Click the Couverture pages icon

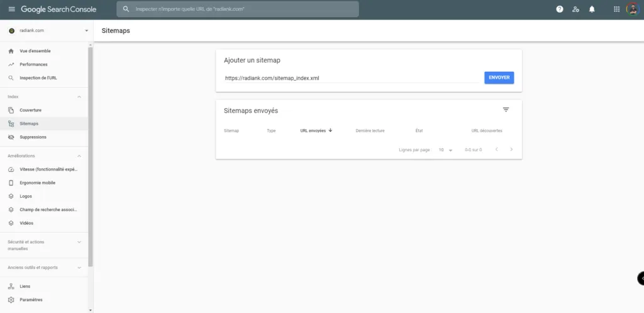[11, 110]
